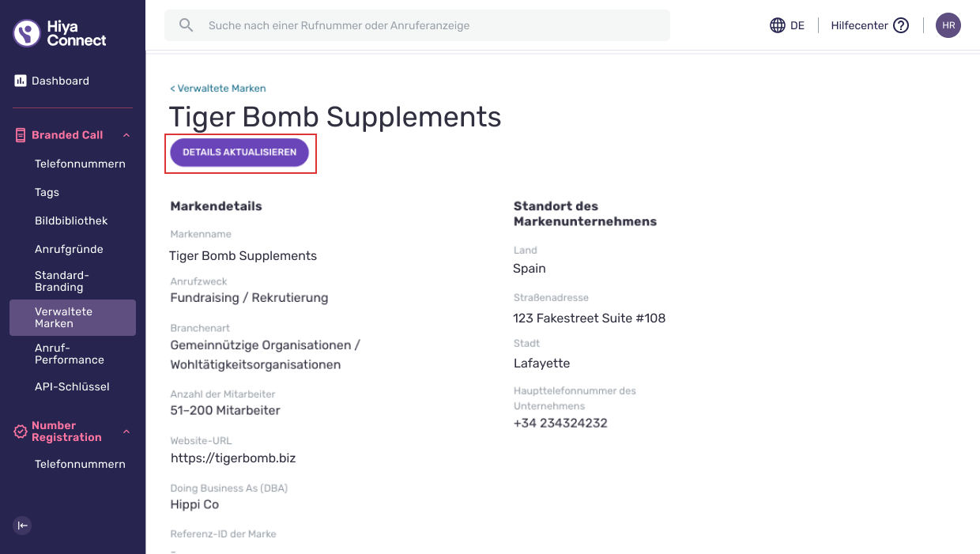Click the Number Registration badge icon
980x554 pixels.
tap(21, 432)
